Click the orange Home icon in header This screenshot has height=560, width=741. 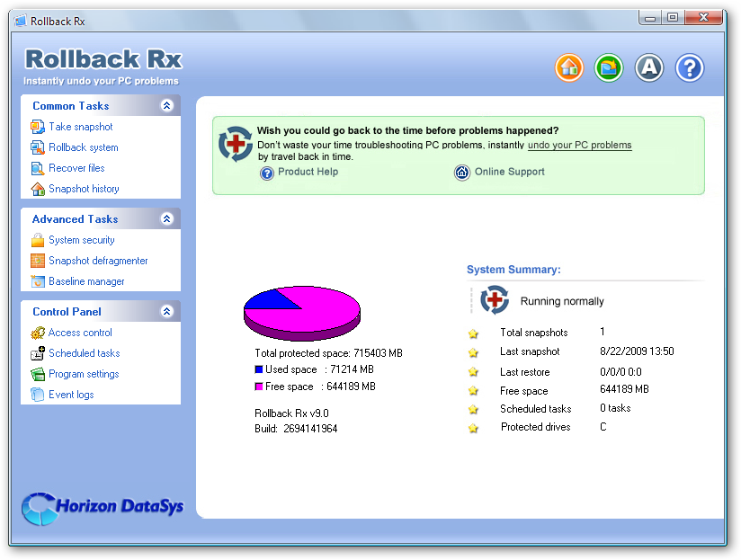click(x=569, y=68)
